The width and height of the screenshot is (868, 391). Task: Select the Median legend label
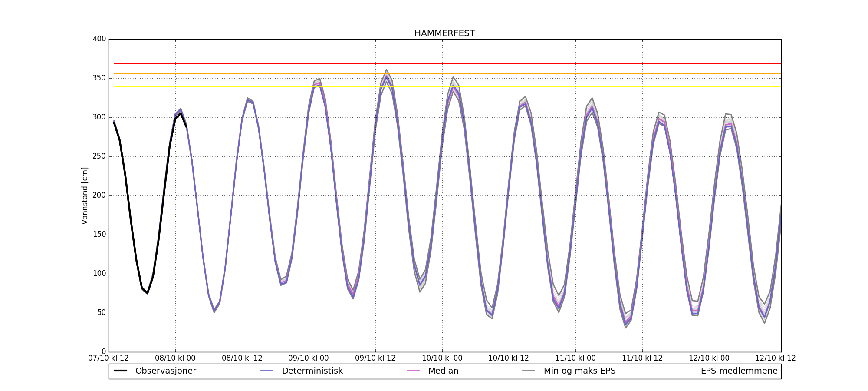point(443,371)
